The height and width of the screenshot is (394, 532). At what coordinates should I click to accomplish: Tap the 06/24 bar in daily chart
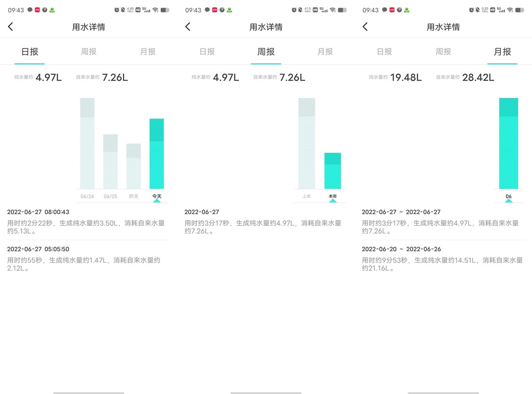point(87,143)
